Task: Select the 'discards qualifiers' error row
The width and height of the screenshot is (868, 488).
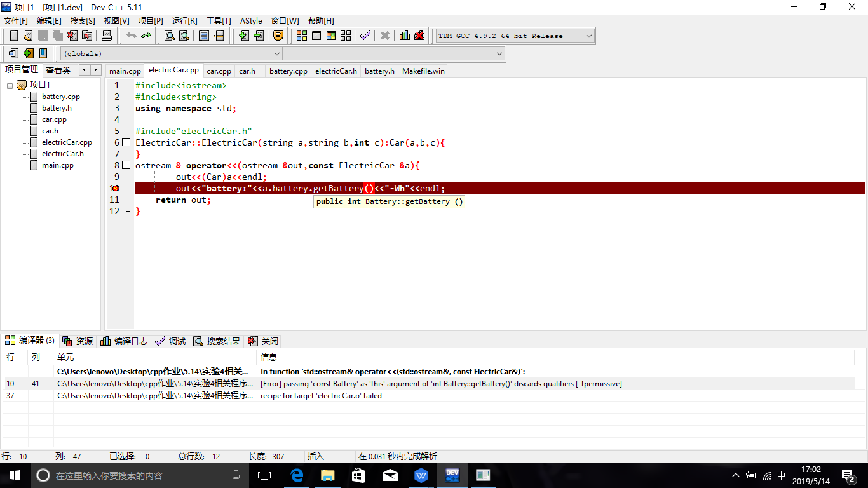Action: pyautogui.click(x=428, y=384)
